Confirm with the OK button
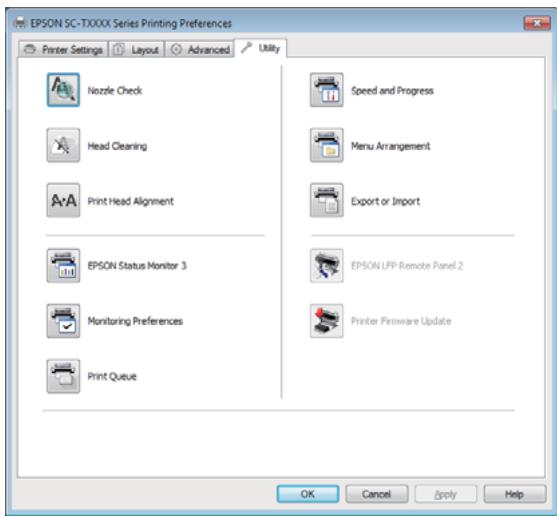557x517 pixels. click(308, 494)
